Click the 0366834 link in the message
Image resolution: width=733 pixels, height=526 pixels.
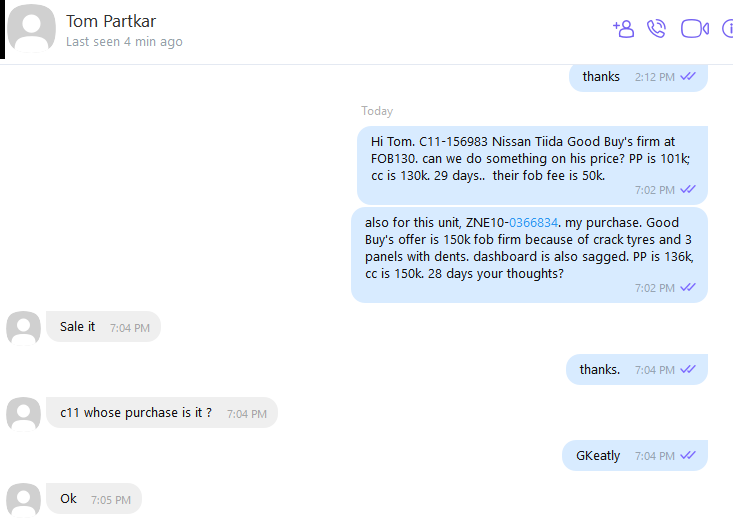(x=533, y=223)
